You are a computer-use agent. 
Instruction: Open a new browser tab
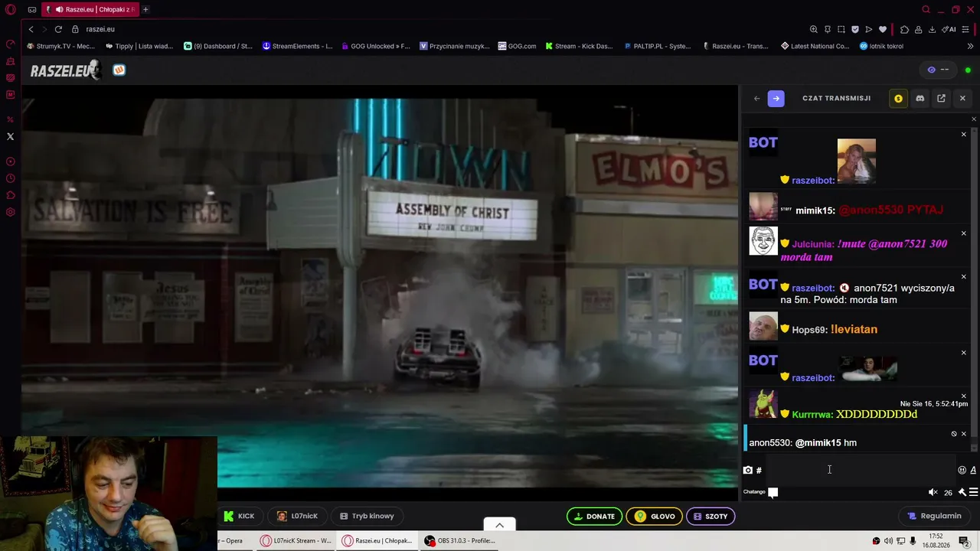(145, 10)
